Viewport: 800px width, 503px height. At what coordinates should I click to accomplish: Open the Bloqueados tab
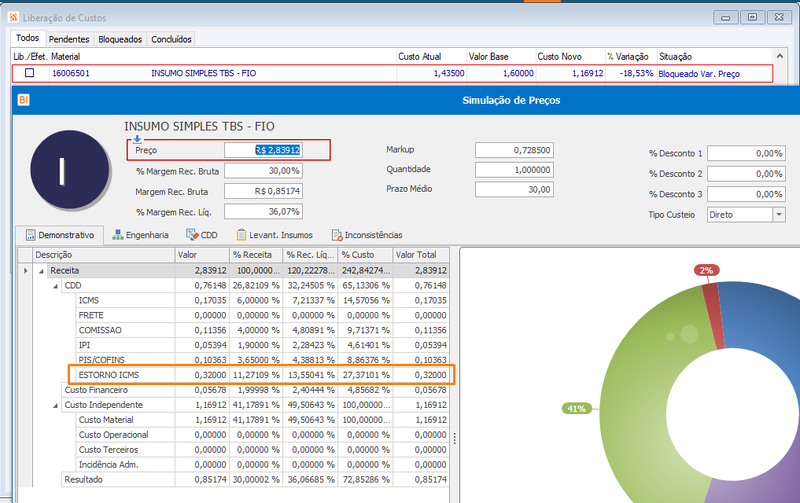120,39
